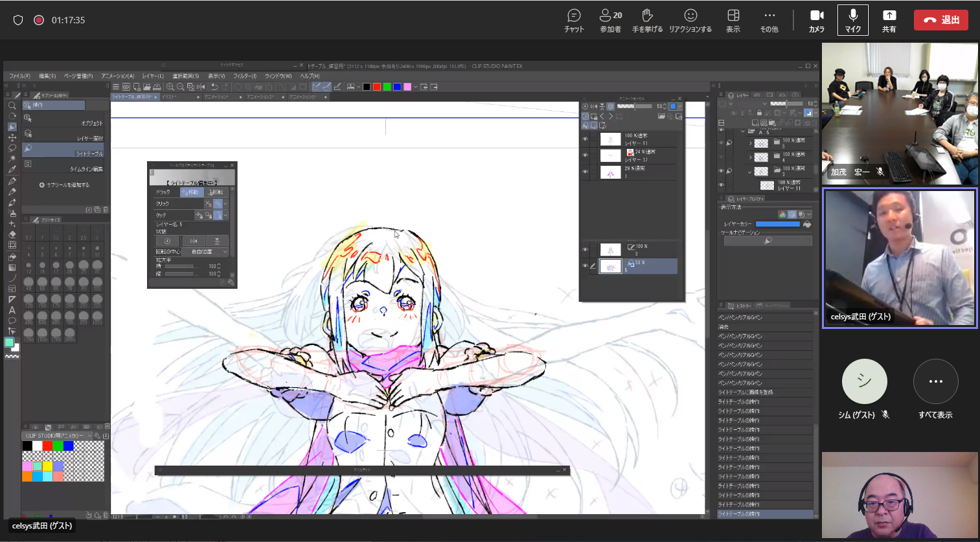980x542 pixels.
Task: Click the flip horizontal toolbar icon
Action: [201, 87]
